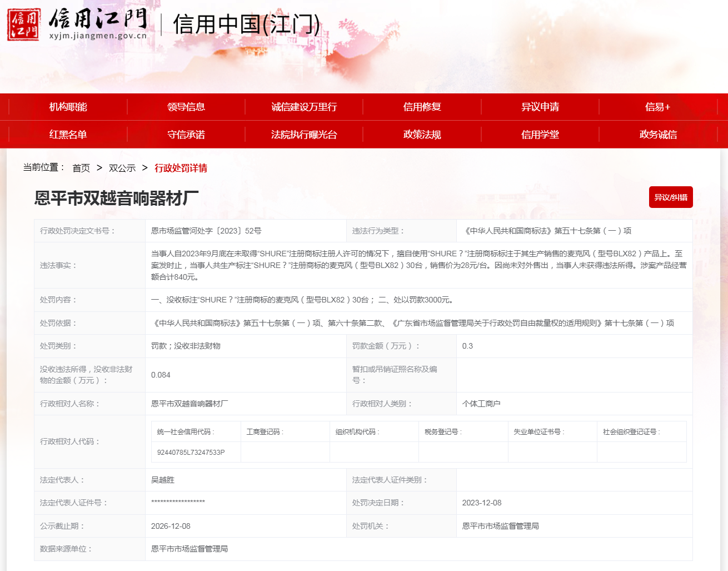Open the 信用修复 page
Viewport: 728px width, 571px height.
422,107
